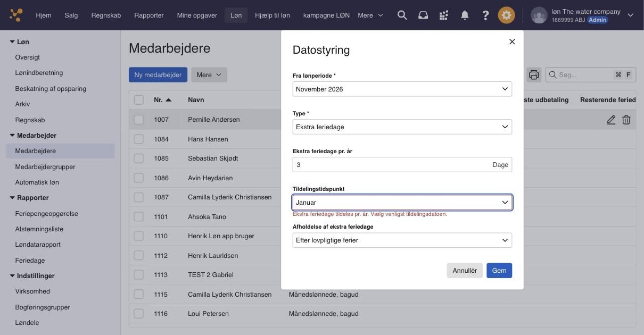The height and width of the screenshot is (335, 644).
Task: Select checkbox for employee 1007
Action: [x=139, y=120]
